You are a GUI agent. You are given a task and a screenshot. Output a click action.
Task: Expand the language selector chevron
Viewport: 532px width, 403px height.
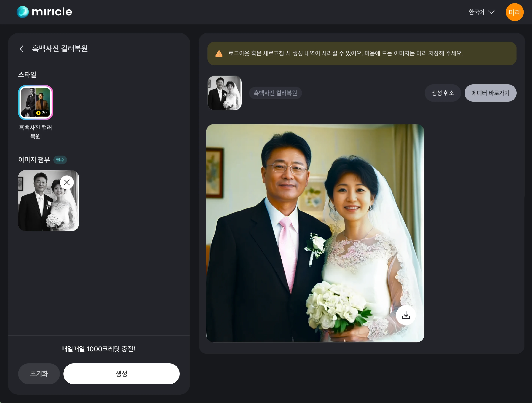(492, 12)
